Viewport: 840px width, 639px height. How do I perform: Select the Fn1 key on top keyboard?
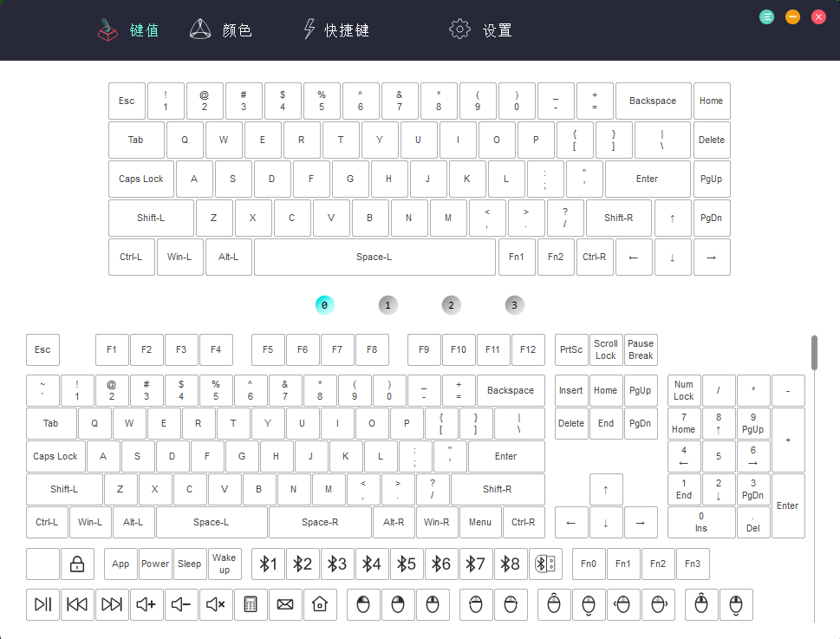click(517, 257)
